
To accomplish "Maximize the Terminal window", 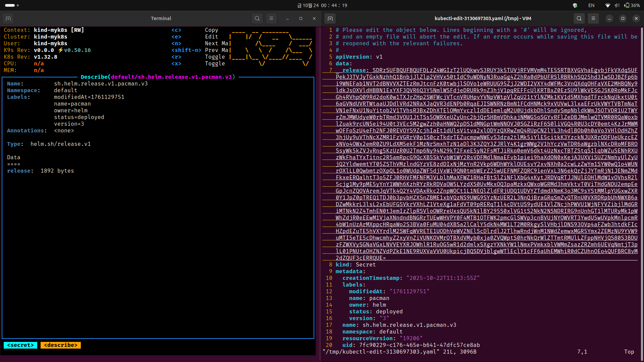I will point(301,18).
